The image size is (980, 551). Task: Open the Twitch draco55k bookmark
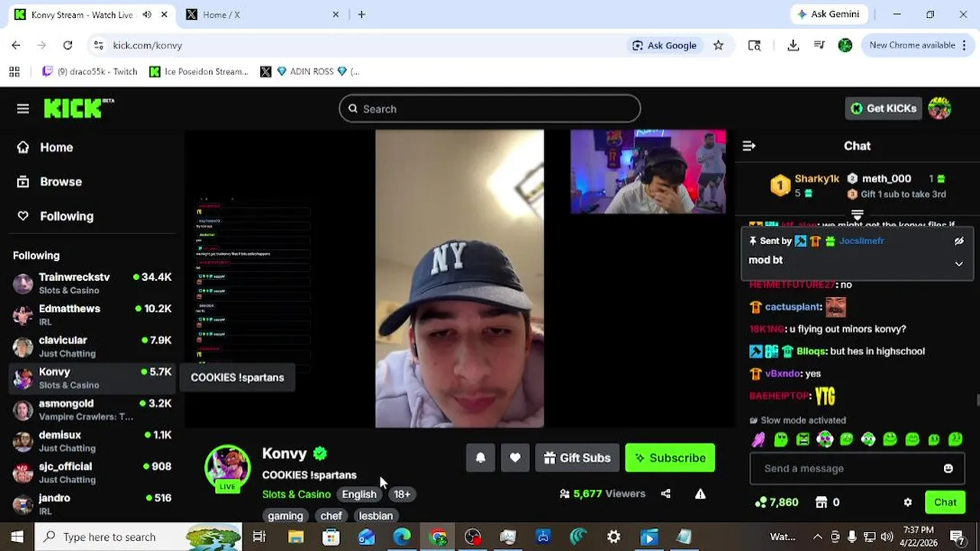[x=90, y=71]
